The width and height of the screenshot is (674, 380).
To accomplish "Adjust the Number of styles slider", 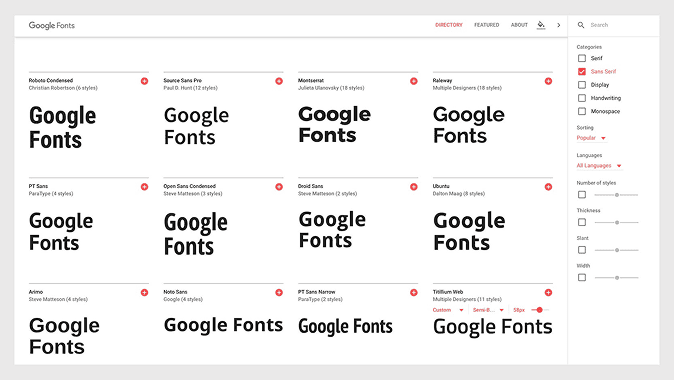I will 617,195.
